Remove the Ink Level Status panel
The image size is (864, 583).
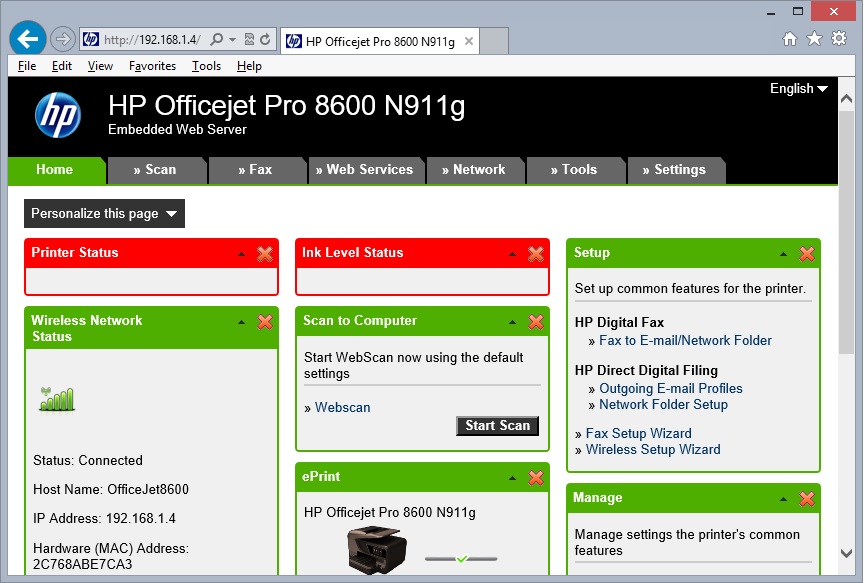[536, 254]
